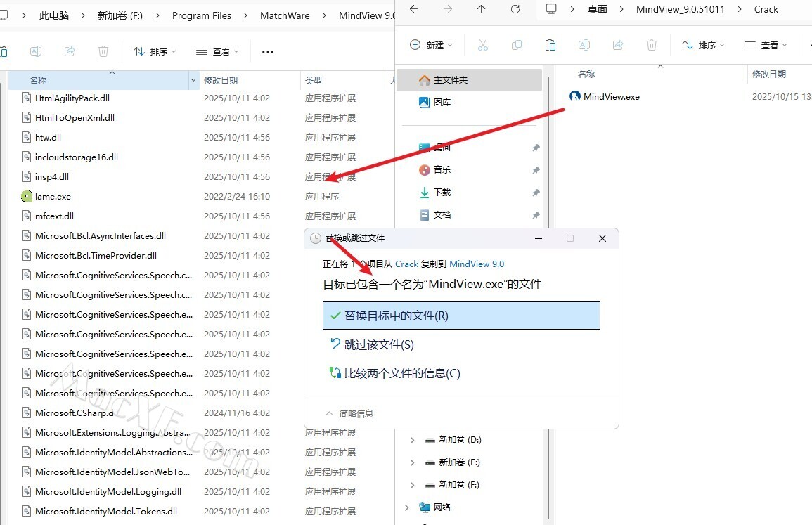Open 排序 dropdown in the left window
This screenshot has height=525, width=812.
click(154, 51)
